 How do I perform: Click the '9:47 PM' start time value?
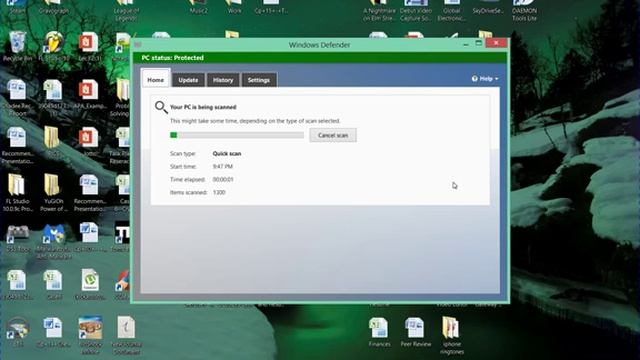pos(222,167)
